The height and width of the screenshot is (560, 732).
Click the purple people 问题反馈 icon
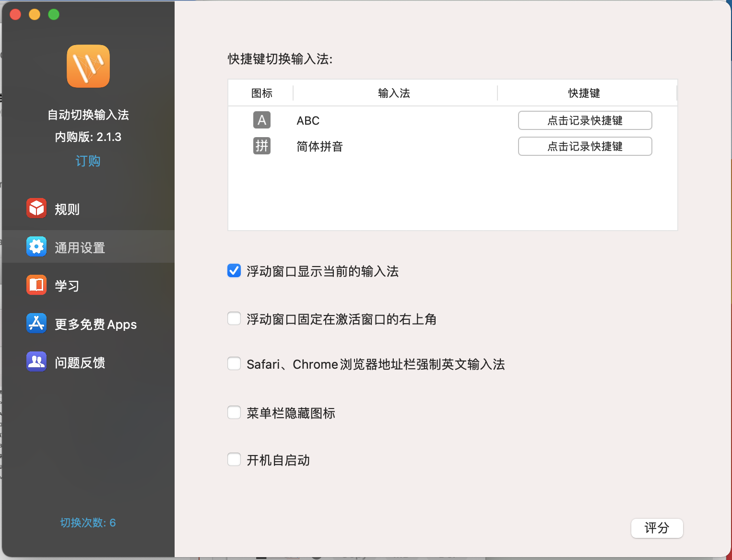pos(36,362)
